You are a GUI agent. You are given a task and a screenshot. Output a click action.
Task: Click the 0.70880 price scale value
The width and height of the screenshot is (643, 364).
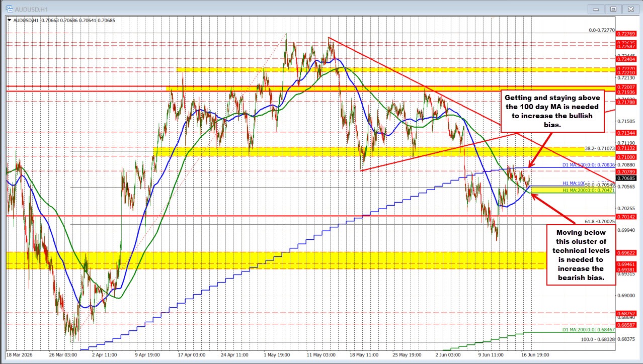626,165
